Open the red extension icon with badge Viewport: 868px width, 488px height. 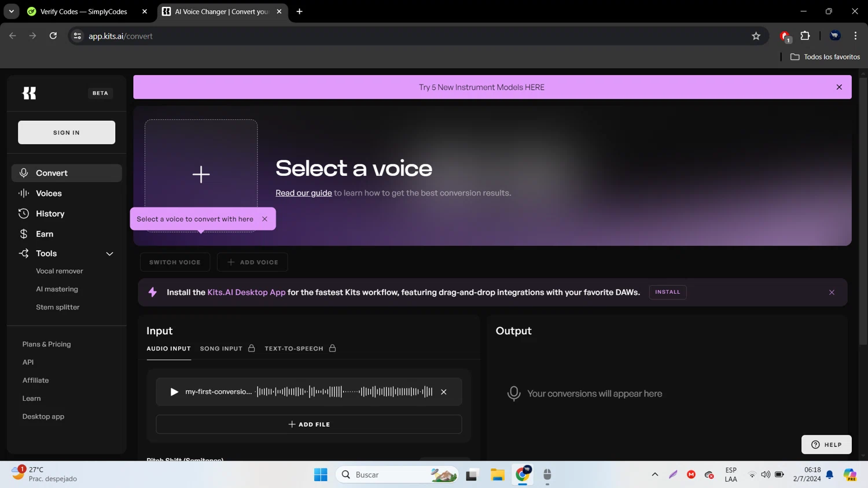785,36
